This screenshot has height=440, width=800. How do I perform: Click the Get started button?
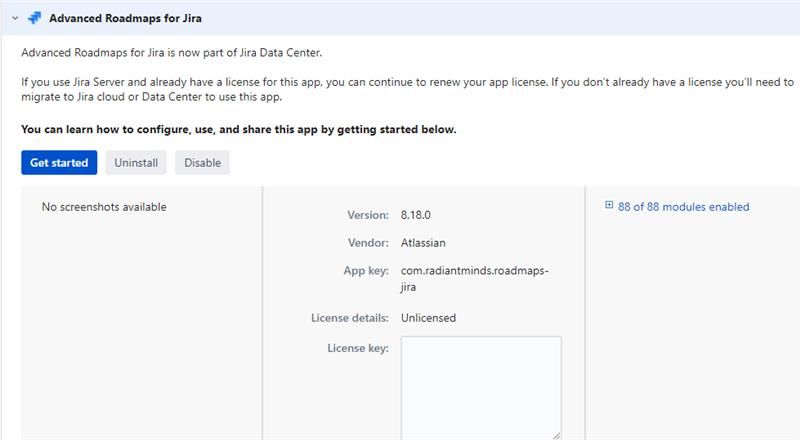[x=59, y=162]
